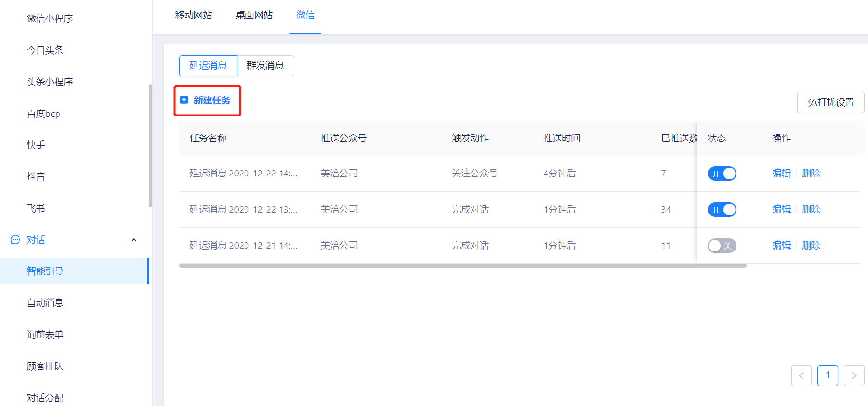The width and height of the screenshot is (868, 406).
Task: Click the 4分钟后 push time cell
Action: click(x=560, y=173)
